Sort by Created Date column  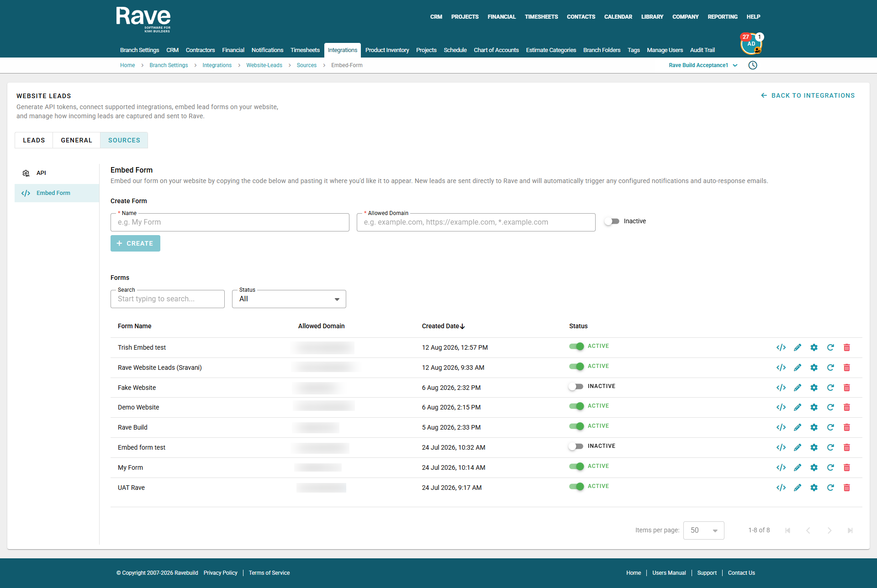click(443, 326)
